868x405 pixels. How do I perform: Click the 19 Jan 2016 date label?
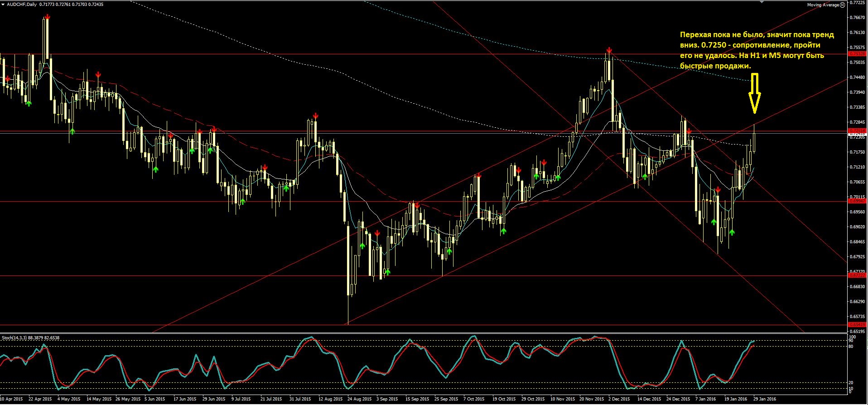(736, 400)
